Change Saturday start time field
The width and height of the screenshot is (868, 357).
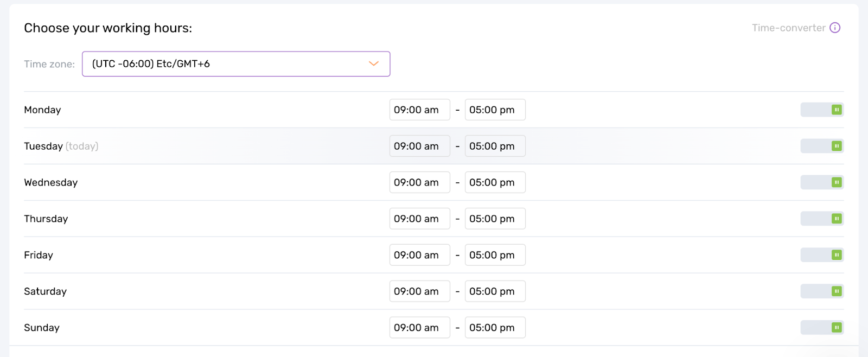point(420,291)
